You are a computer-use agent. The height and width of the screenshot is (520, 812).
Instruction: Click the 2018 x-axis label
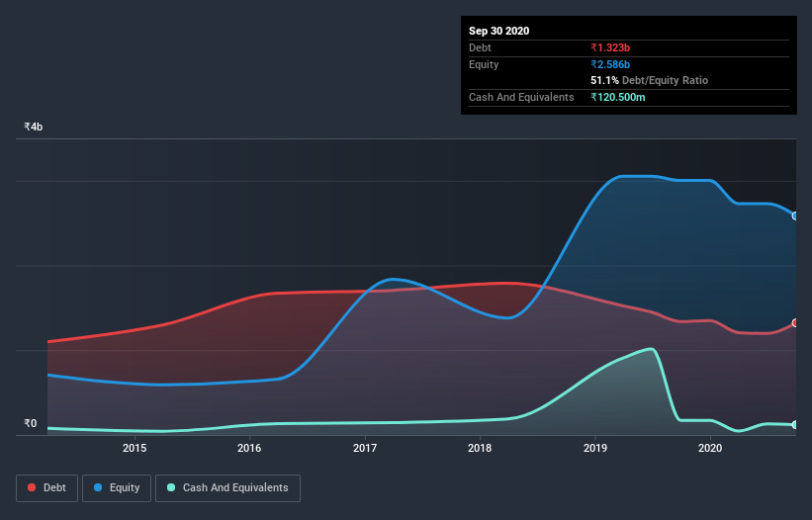(480, 448)
